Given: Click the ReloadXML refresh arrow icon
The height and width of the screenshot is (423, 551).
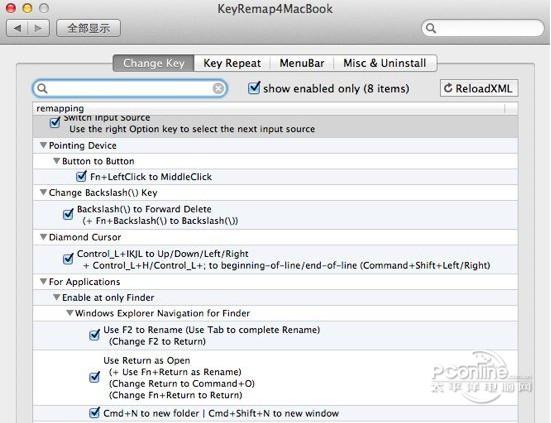Looking at the screenshot, I should click(x=448, y=88).
